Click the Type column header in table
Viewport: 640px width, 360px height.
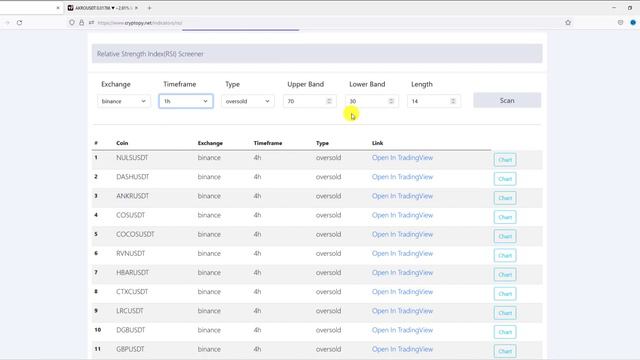[322, 143]
